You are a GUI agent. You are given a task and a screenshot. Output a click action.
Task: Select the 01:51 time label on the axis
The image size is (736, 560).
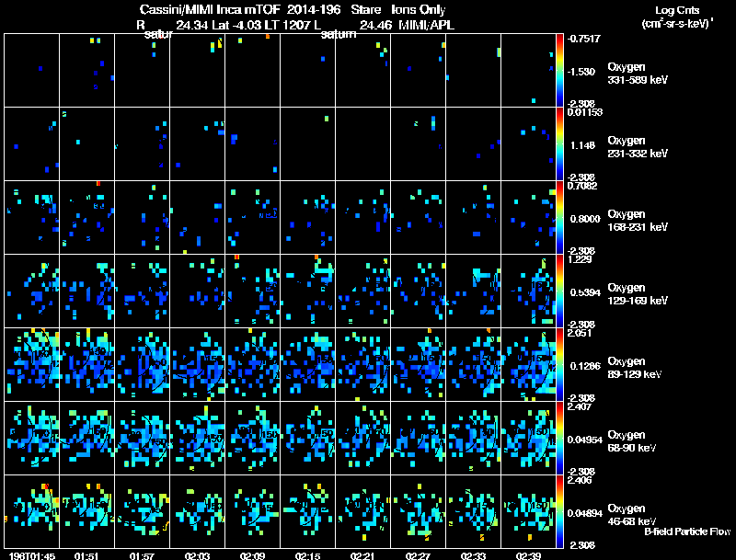86,555
